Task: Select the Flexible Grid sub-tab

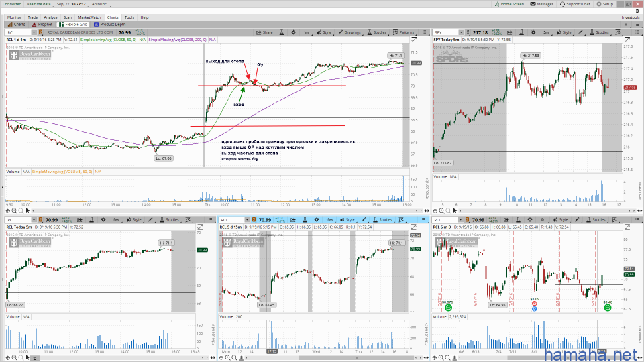Action: (x=73, y=25)
